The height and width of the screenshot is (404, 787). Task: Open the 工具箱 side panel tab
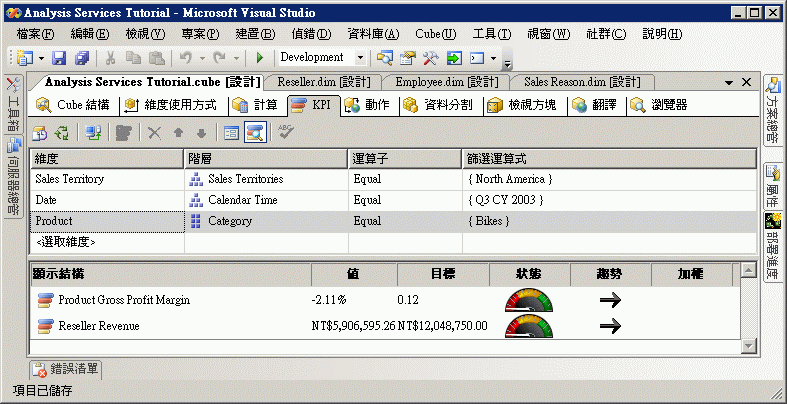[x=14, y=105]
